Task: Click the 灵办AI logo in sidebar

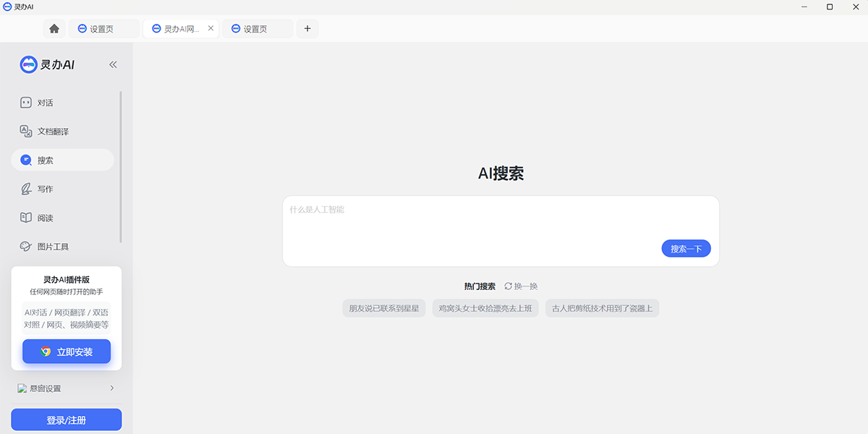Action: 47,64
